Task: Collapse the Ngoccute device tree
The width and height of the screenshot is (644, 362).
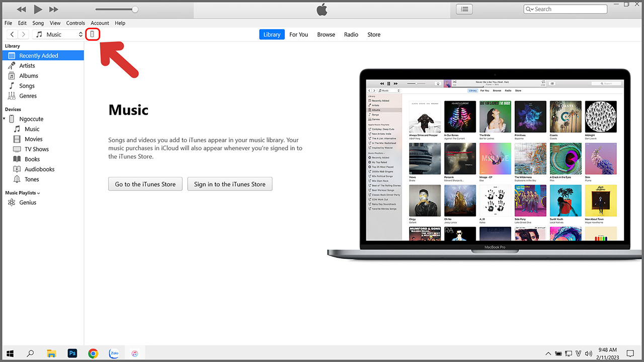Action: 5,119
